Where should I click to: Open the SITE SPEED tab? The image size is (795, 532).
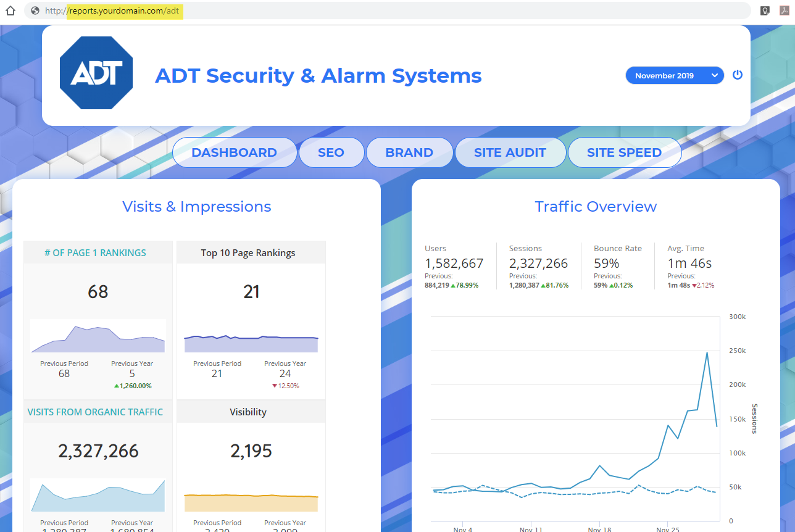[x=624, y=152]
